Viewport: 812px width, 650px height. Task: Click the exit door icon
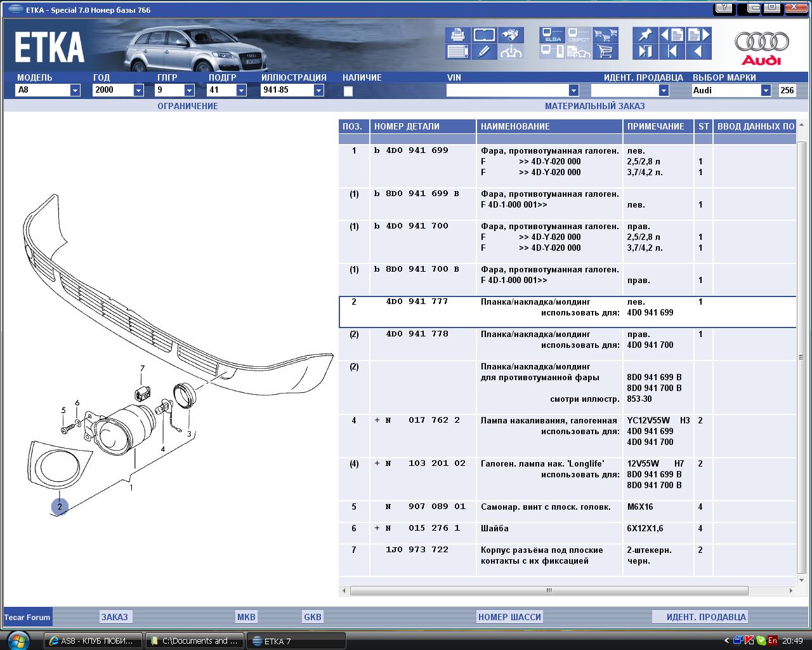pos(645,52)
